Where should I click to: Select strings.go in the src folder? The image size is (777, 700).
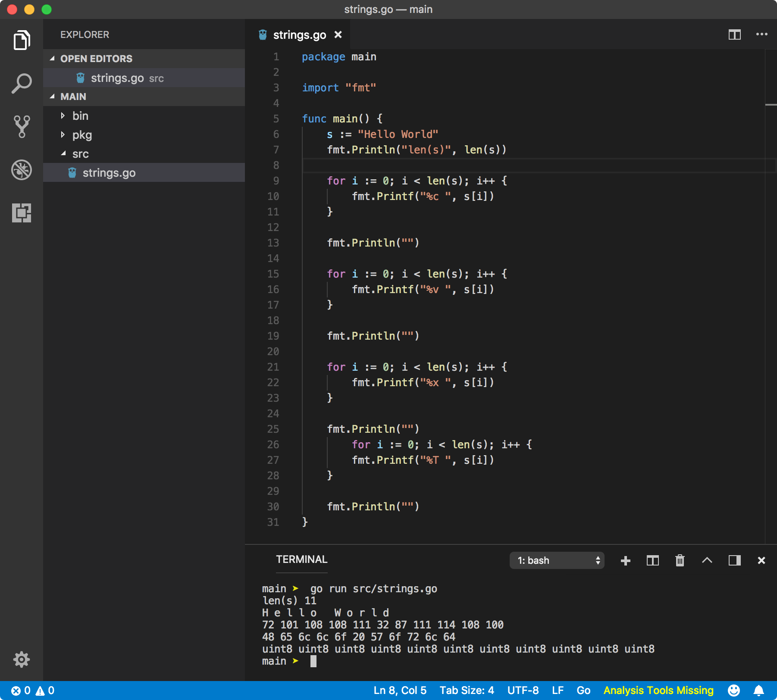108,172
